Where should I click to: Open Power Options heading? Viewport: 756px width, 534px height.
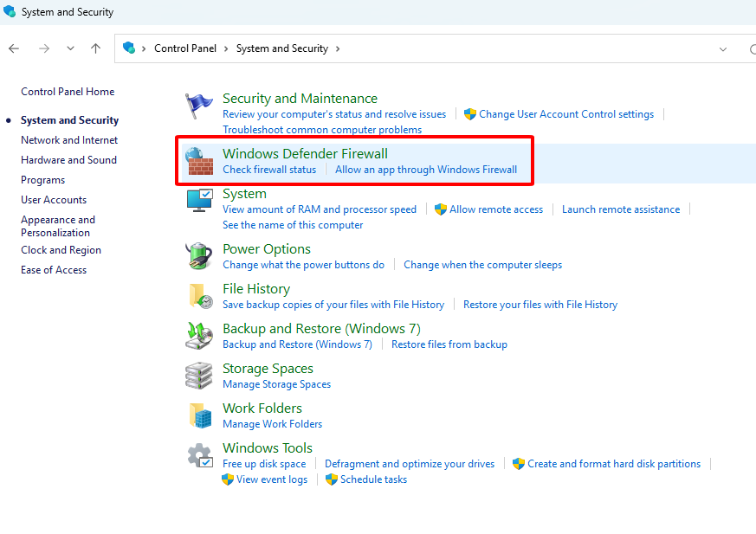coord(267,249)
